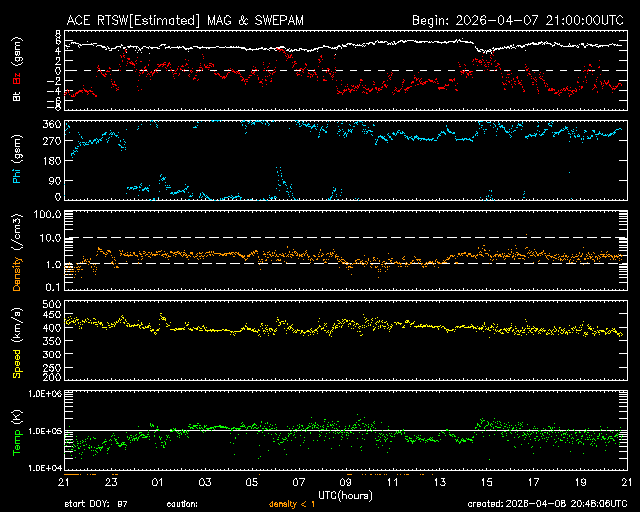The image size is (640, 512).
Task: Click the orange "density < 1" caution legend
Action: point(292,504)
